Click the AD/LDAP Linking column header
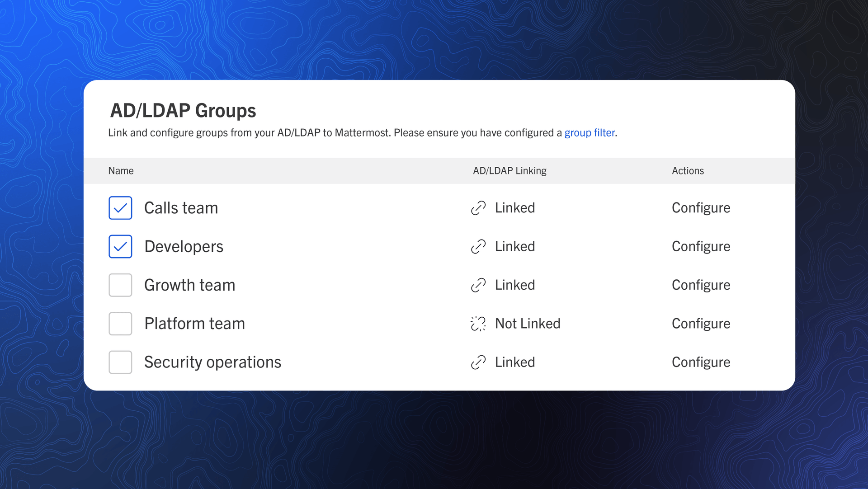The image size is (868, 489). click(x=509, y=171)
